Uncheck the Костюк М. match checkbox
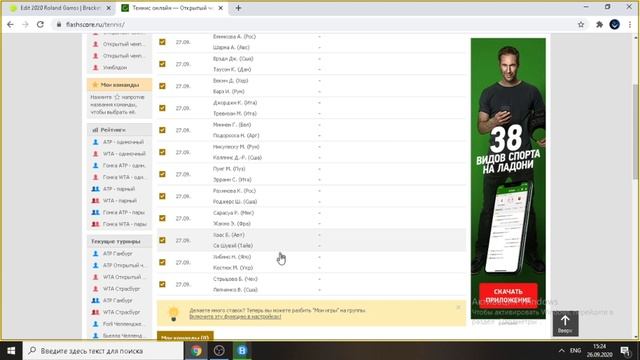Viewport: 640px width, 360px height. pyautogui.click(x=162, y=262)
